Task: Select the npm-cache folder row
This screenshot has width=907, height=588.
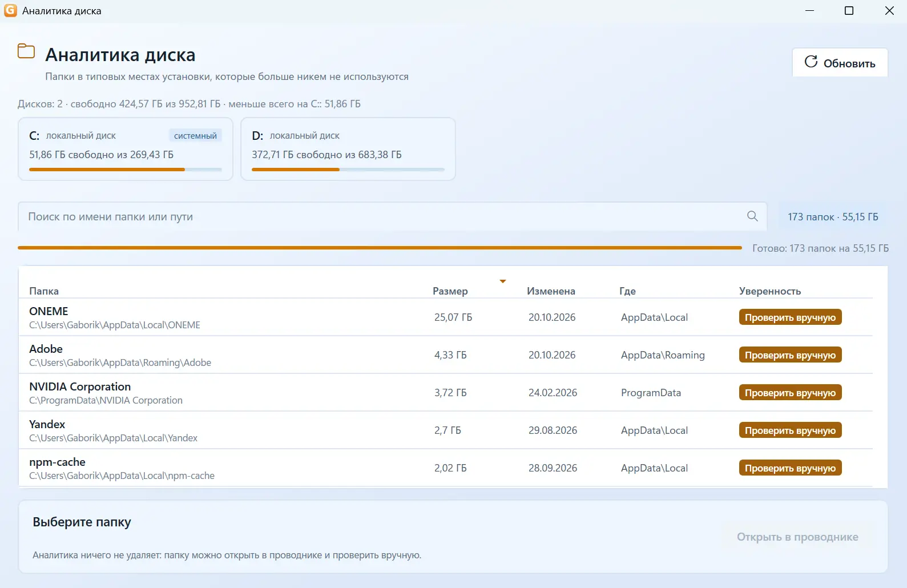Action: [x=446, y=468]
